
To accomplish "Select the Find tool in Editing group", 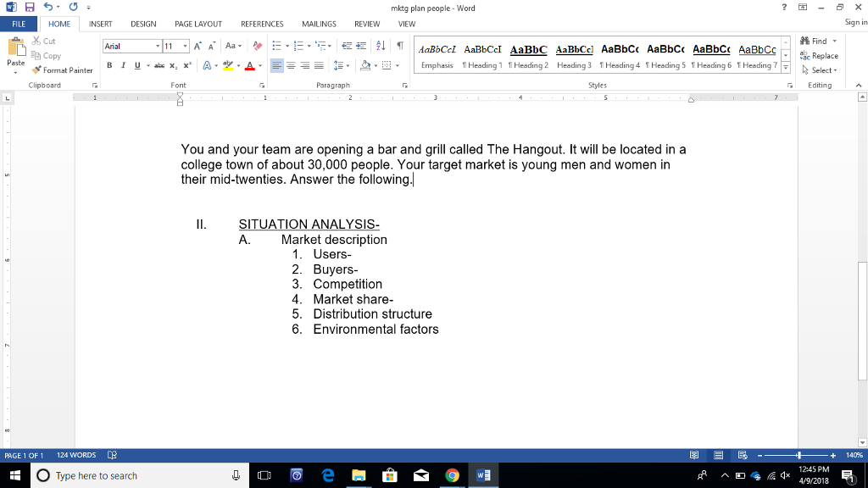I will point(815,41).
